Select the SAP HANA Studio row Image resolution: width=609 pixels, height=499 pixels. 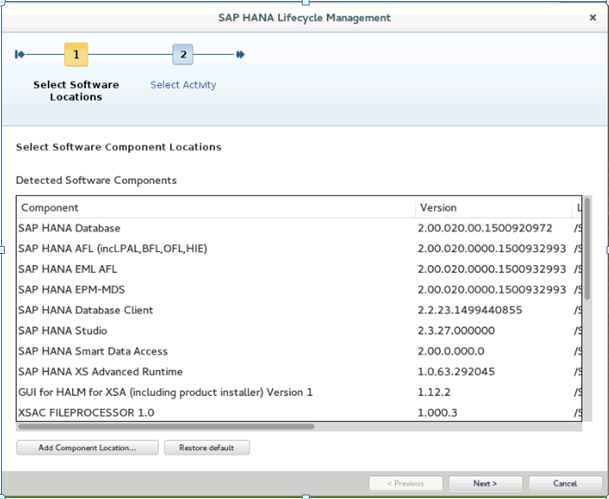click(215, 330)
